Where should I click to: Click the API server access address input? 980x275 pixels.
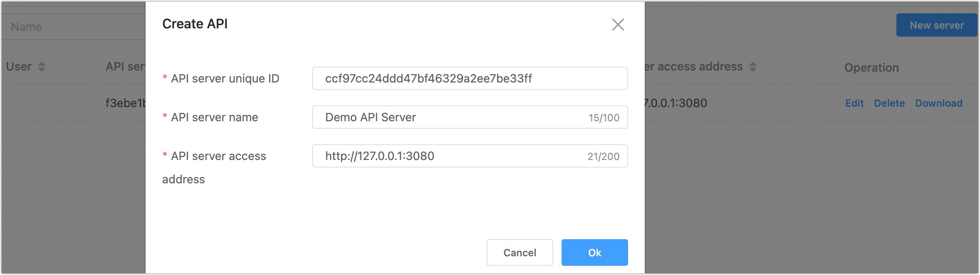click(x=453, y=156)
